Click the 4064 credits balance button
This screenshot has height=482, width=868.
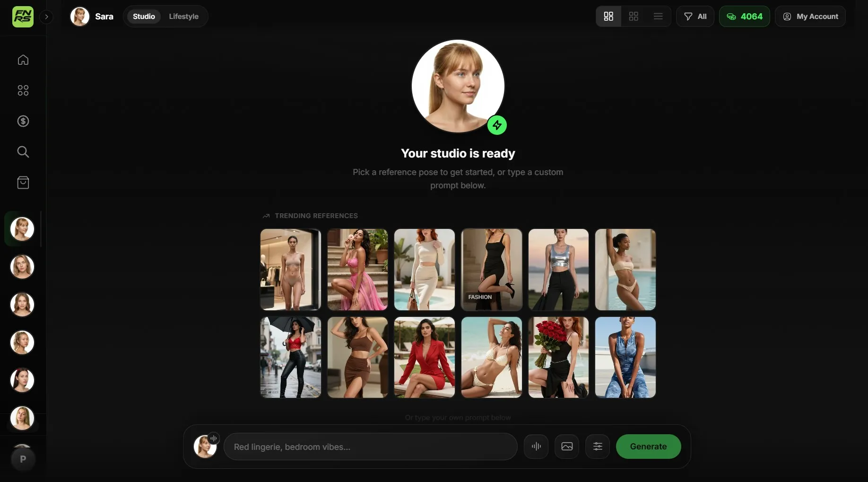[x=744, y=17]
